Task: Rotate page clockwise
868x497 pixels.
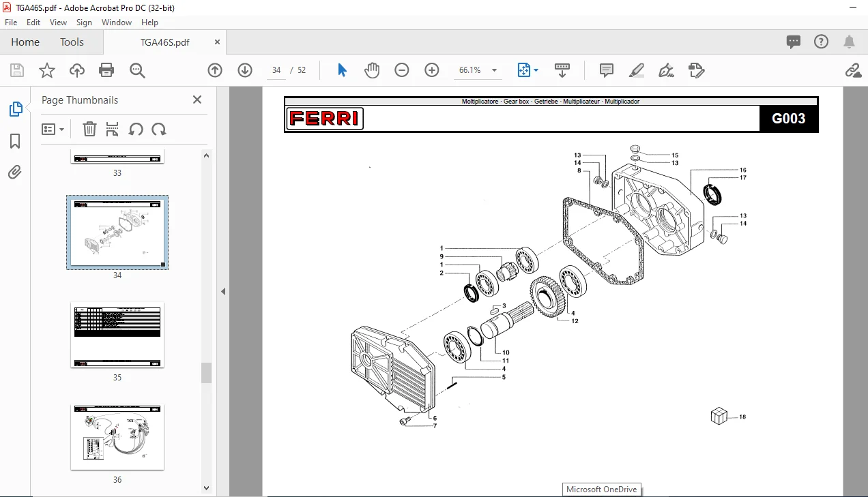Action: click(x=159, y=129)
